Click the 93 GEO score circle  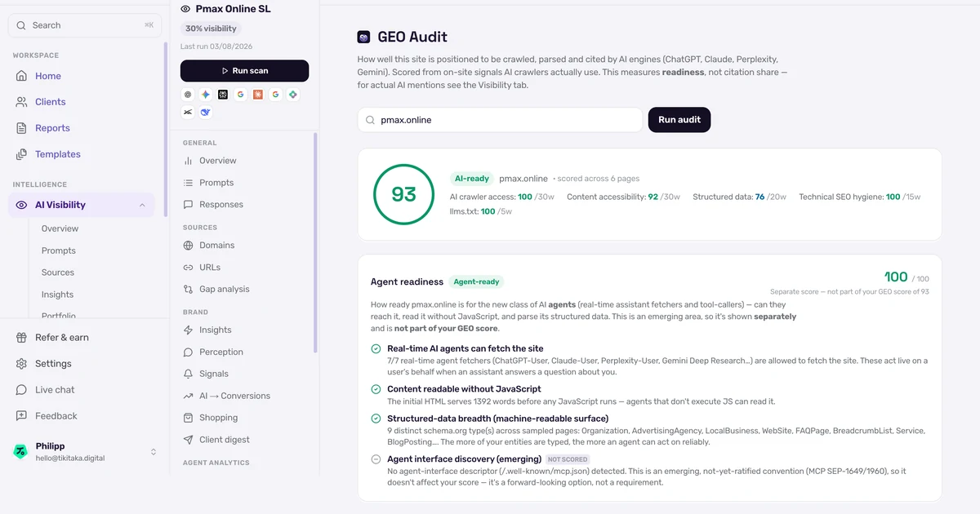point(403,194)
